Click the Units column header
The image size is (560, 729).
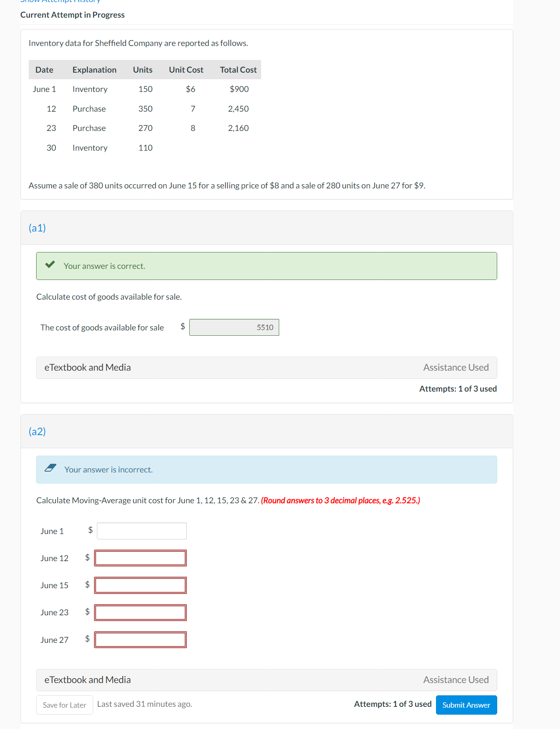(x=142, y=70)
